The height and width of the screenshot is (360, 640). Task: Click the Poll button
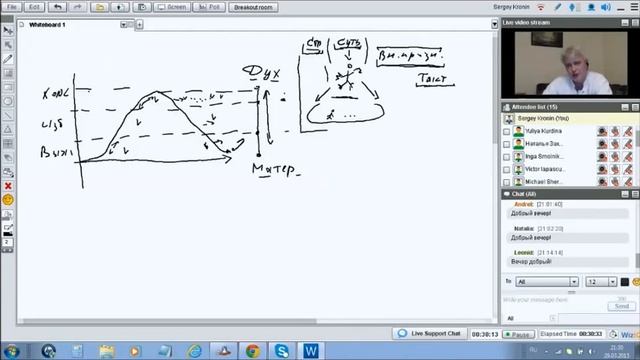209,7
